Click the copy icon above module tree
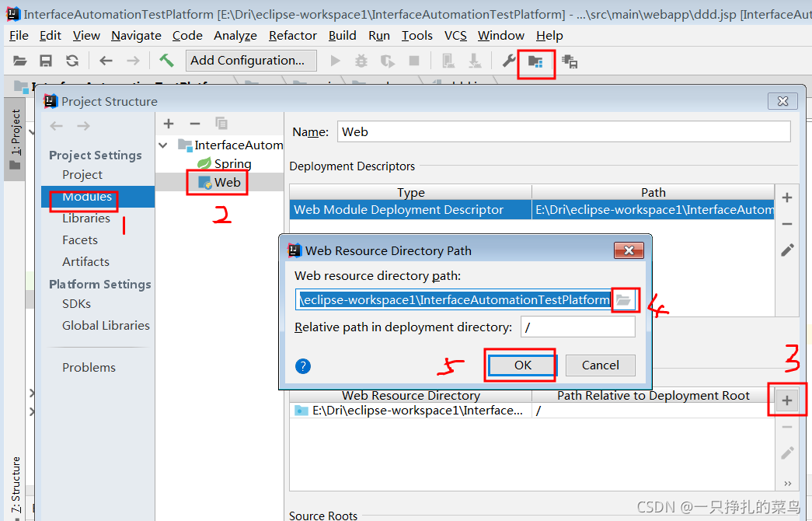The height and width of the screenshot is (521, 812). coord(221,124)
